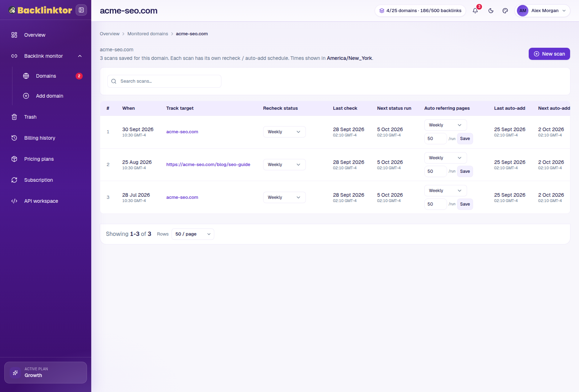Focus the Search scans field
The width and height of the screenshot is (579, 392).
click(164, 81)
